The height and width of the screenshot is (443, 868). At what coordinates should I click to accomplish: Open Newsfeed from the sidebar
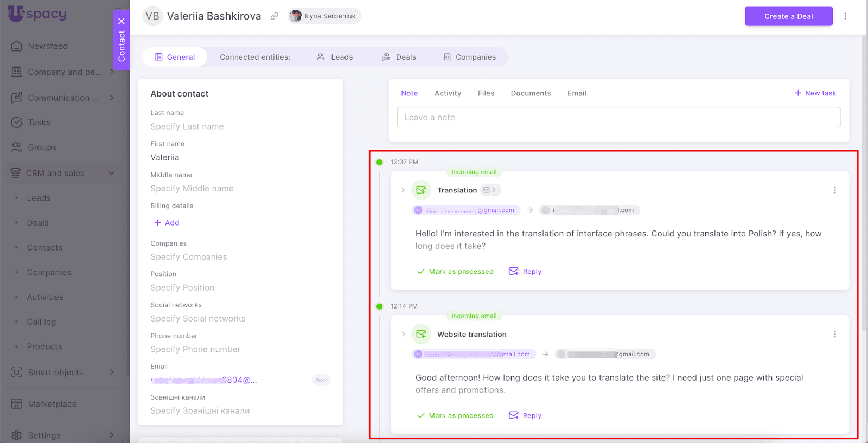pos(48,46)
